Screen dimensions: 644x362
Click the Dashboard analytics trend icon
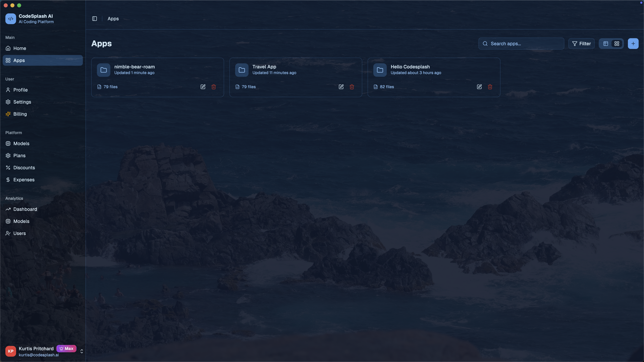(x=8, y=209)
